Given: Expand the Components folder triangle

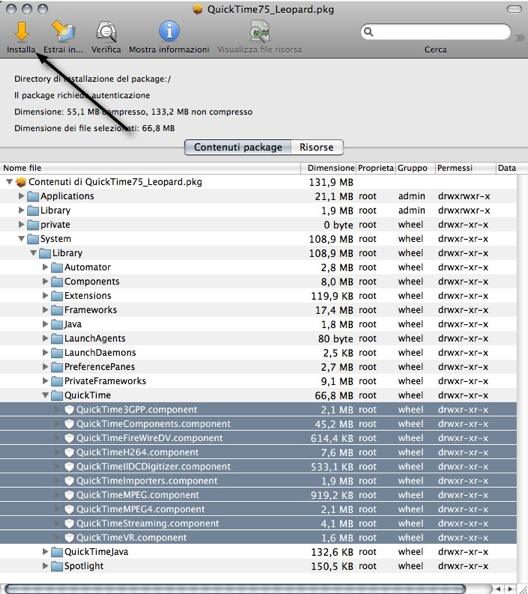Looking at the screenshot, I should pyautogui.click(x=45, y=281).
